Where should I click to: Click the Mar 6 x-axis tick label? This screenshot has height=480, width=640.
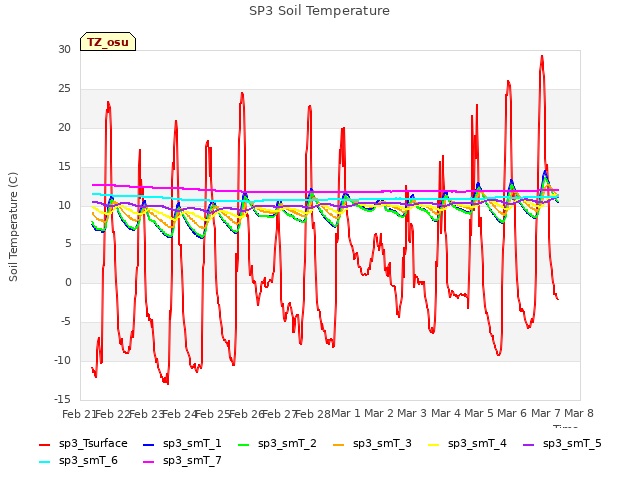512,413
